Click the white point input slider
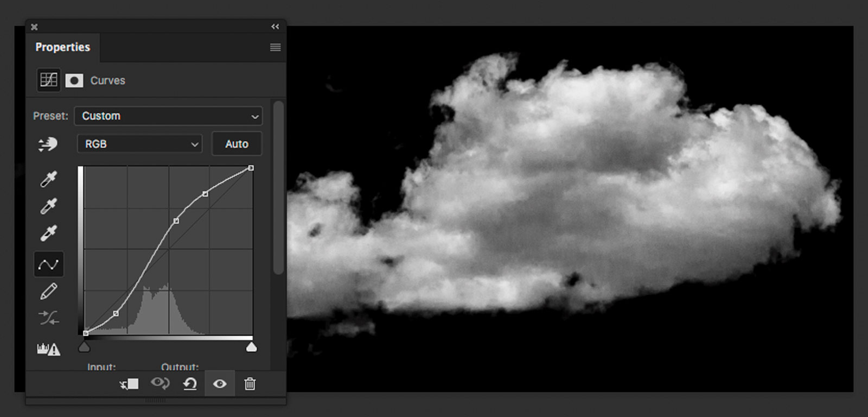 [251, 347]
